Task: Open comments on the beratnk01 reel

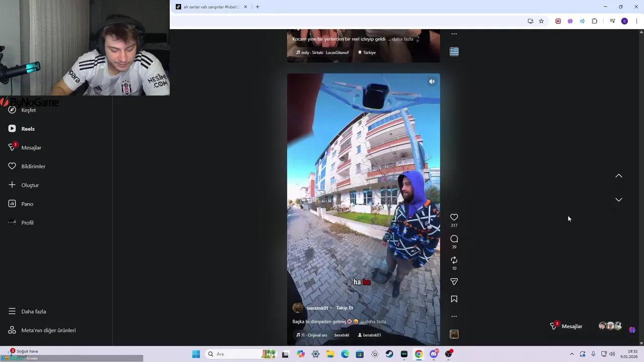Action: pos(454,239)
